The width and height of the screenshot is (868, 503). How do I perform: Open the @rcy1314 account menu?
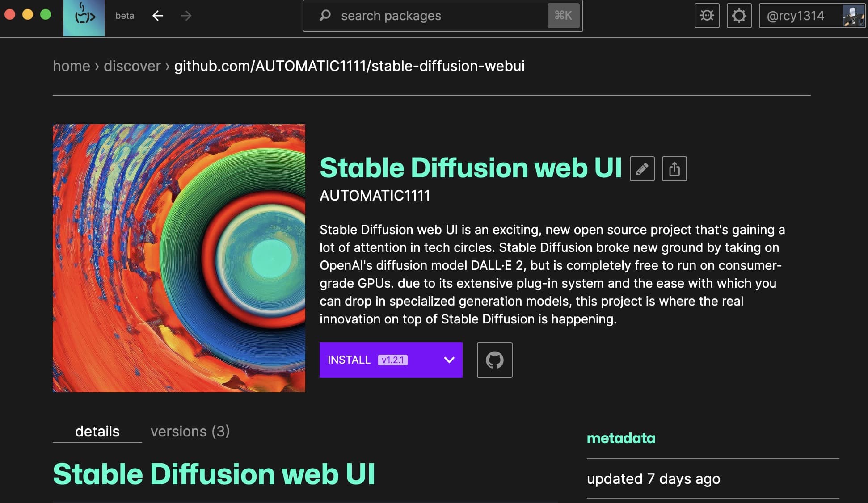click(795, 16)
